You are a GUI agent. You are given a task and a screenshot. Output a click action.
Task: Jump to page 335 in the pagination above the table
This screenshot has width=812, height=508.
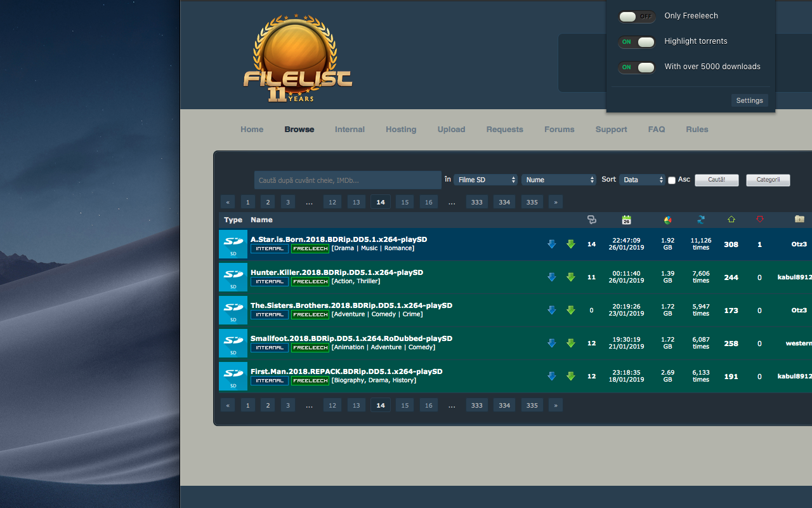[x=532, y=202]
